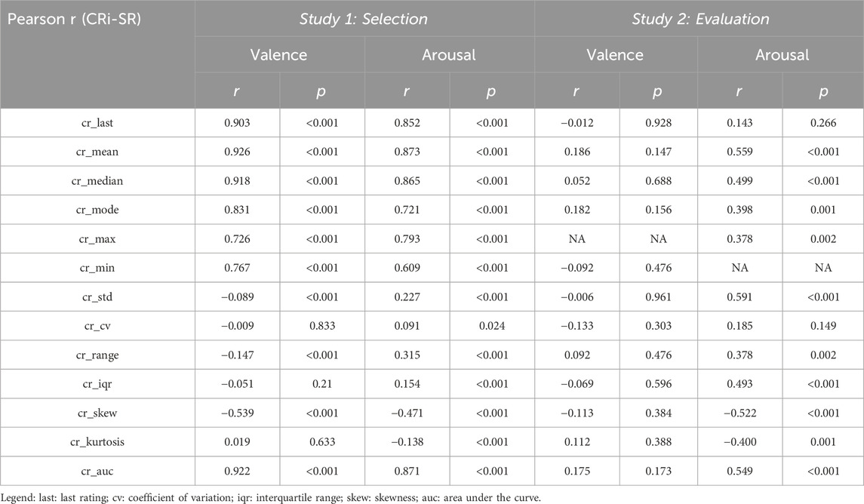Viewport: 864px width, 504px height.
Task: Select the cr_min row label
Action: (x=97, y=268)
